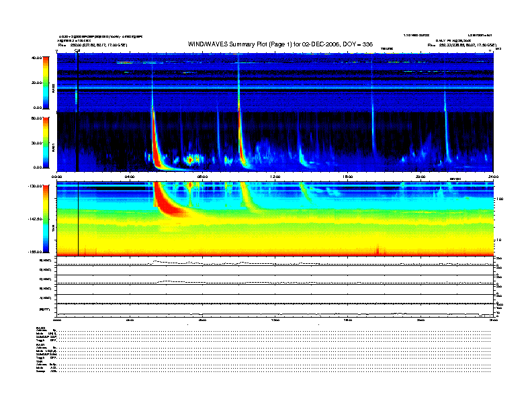Click the top-left Rs= position text
Viewport: 532px width, 411px height.
(93, 45)
